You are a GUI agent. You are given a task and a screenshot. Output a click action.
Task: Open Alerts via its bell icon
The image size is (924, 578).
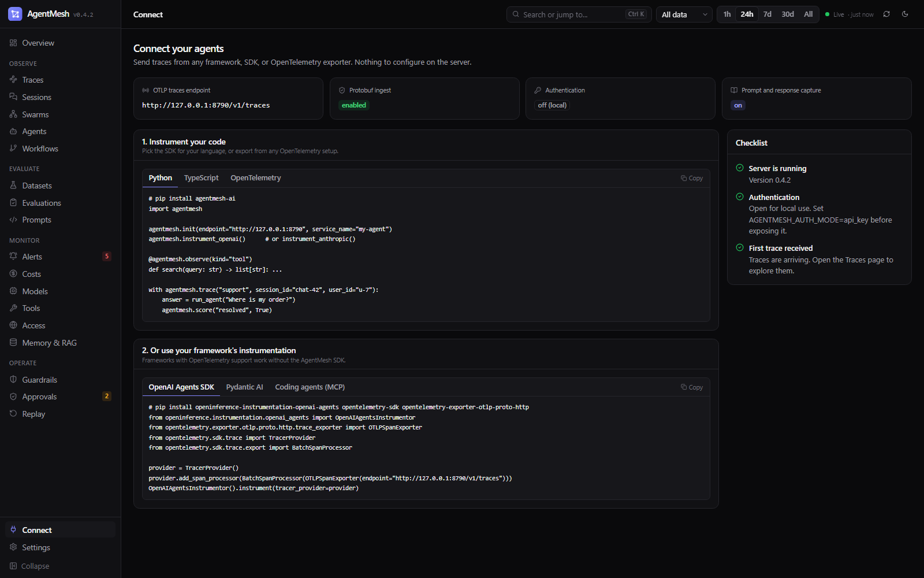(13, 257)
